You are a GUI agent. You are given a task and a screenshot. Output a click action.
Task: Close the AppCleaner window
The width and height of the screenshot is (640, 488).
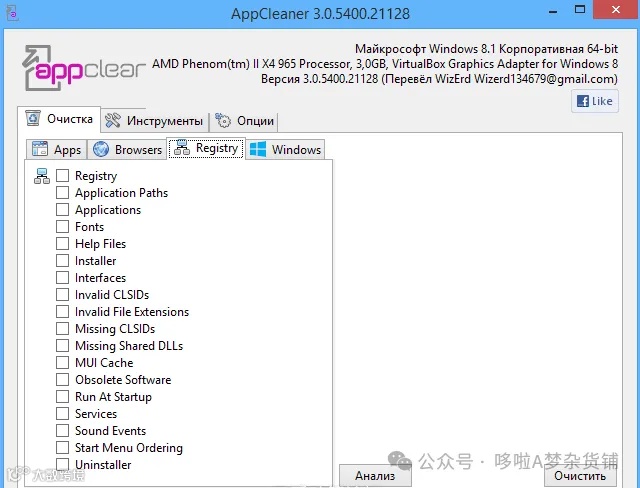tap(616, 10)
